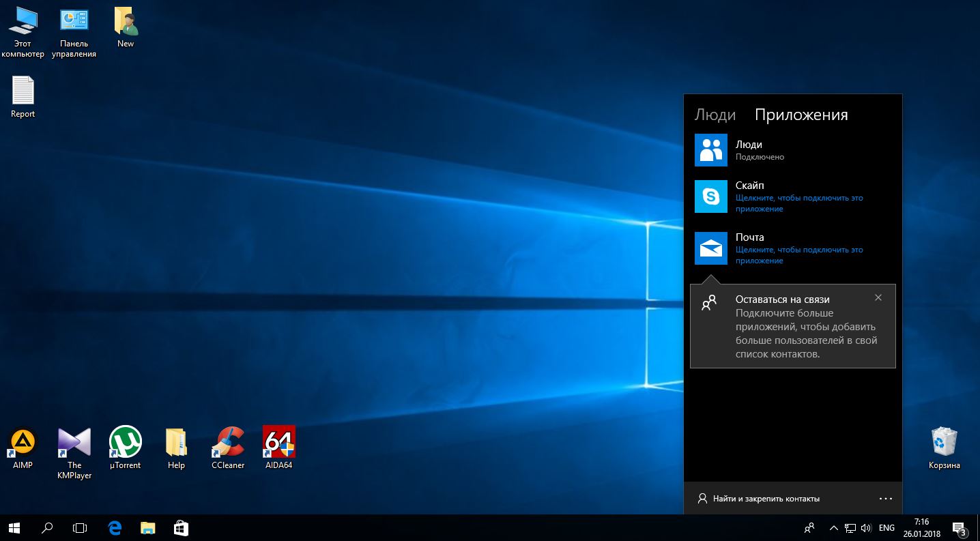Open Microsoft Edge from the taskbar
Image resolution: width=980 pixels, height=541 pixels.
click(115, 527)
